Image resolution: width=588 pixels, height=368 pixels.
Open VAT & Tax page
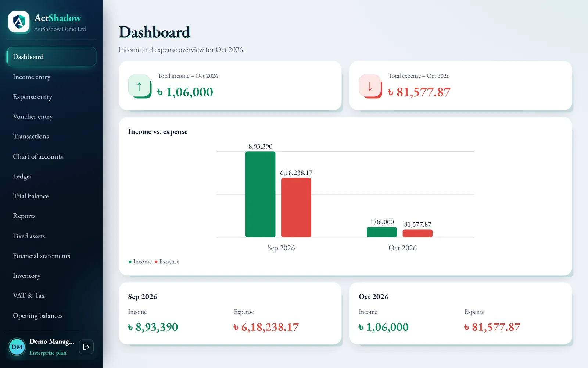click(x=51, y=296)
